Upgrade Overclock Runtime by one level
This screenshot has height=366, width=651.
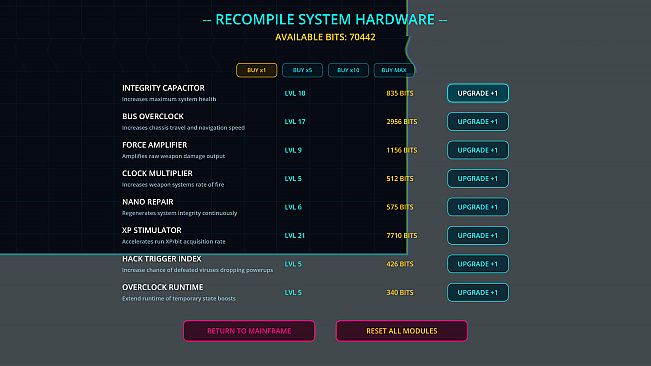[477, 293]
